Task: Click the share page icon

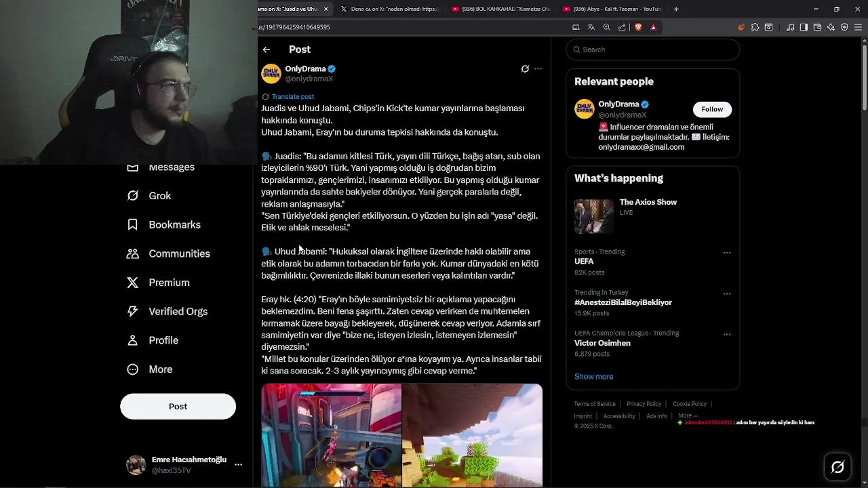Action: click(622, 27)
